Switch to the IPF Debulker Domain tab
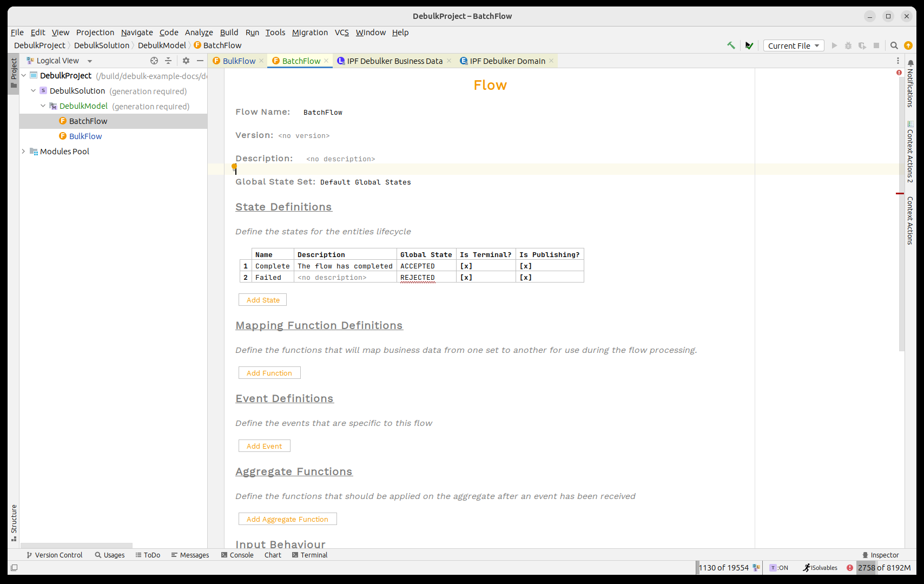 [507, 61]
